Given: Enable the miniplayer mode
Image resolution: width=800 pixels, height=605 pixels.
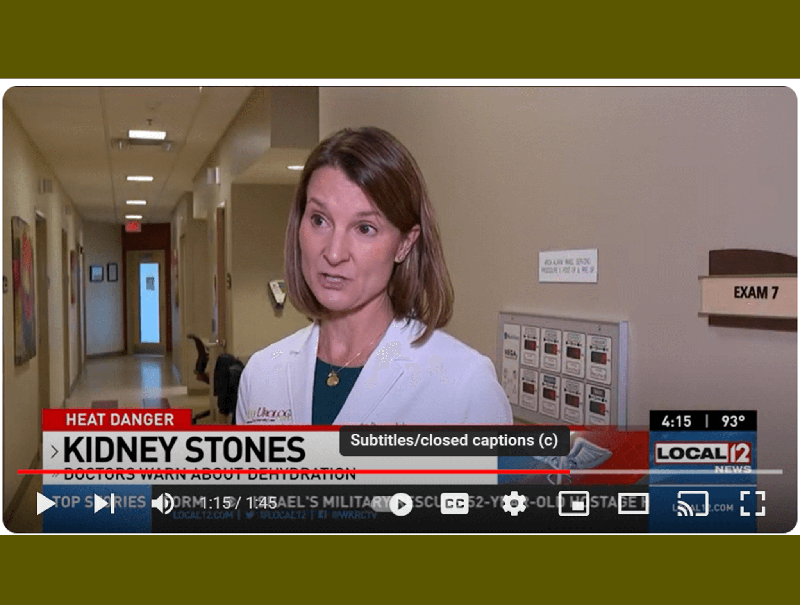Looking at the screenshot, I should click(573, 504).
